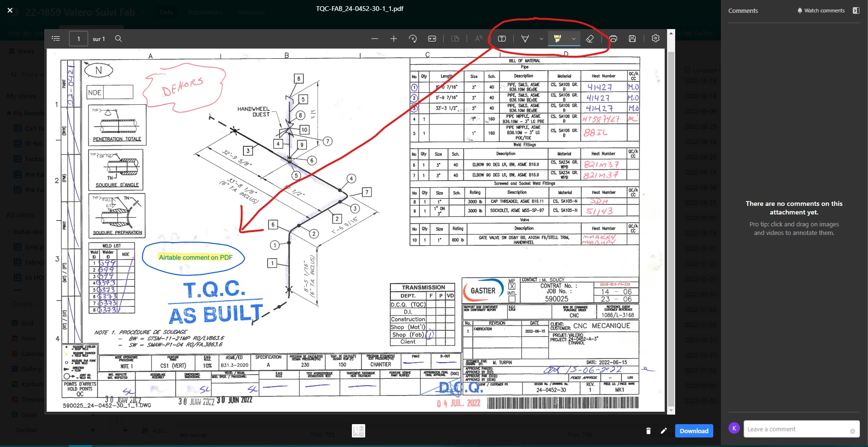Open the PDF viewer settings gear
The width and height of the screenshot is (868, 447).
(656, 39)
